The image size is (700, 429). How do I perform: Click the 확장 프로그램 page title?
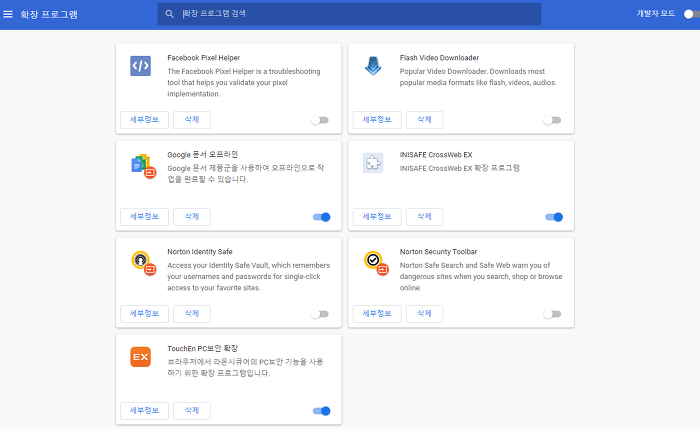(x=49, y=14)
